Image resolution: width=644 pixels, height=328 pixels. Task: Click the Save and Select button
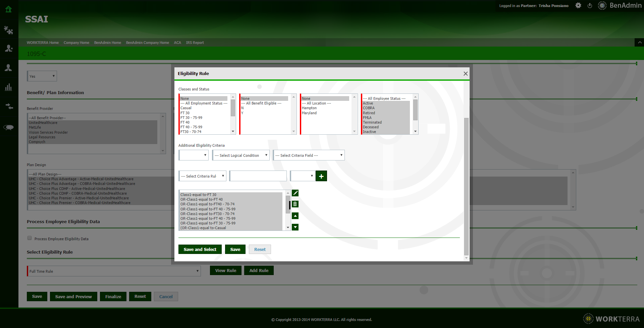200,250
